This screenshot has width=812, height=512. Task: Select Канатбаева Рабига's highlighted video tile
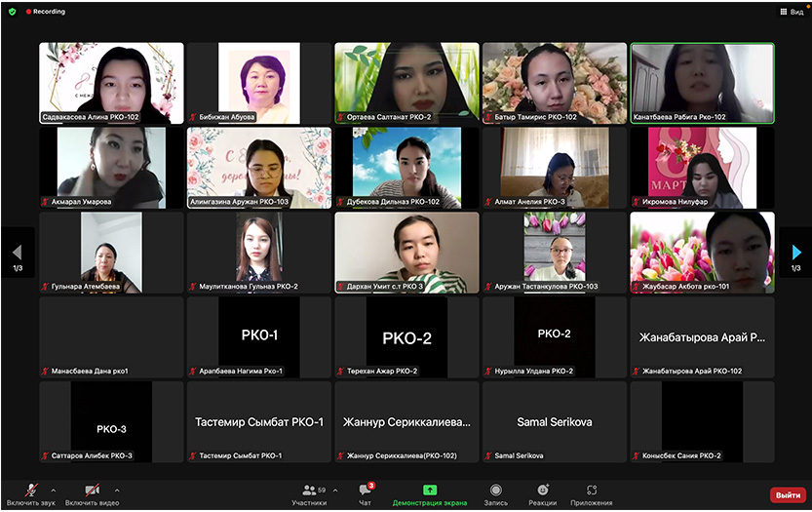click(702, 82)
